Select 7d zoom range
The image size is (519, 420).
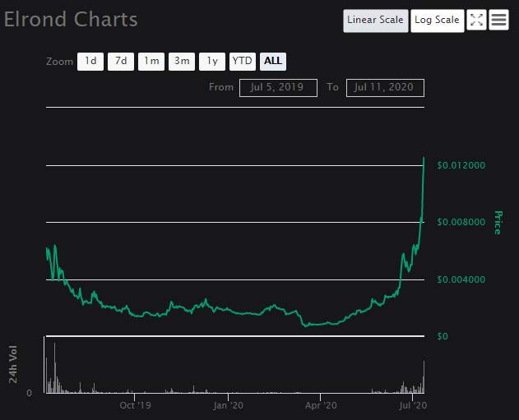[x=121, y=62]
